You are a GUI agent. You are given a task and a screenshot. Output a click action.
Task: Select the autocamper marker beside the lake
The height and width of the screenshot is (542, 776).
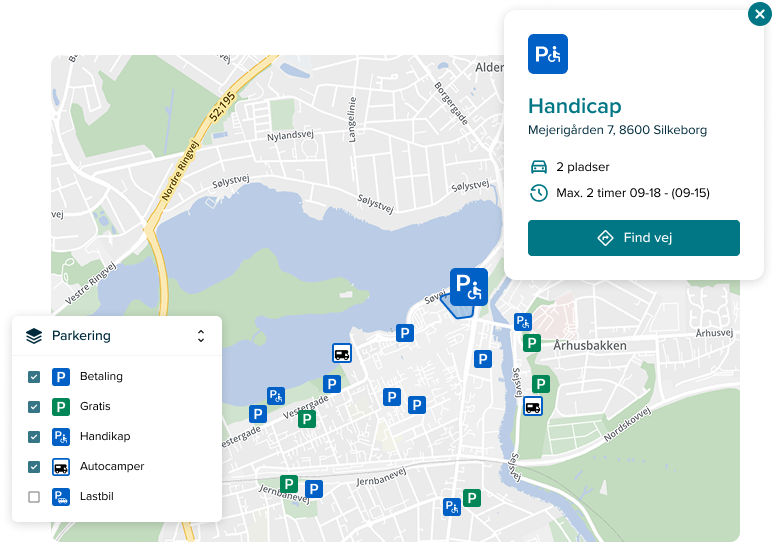pyautogui.click(x=342, y=352)
